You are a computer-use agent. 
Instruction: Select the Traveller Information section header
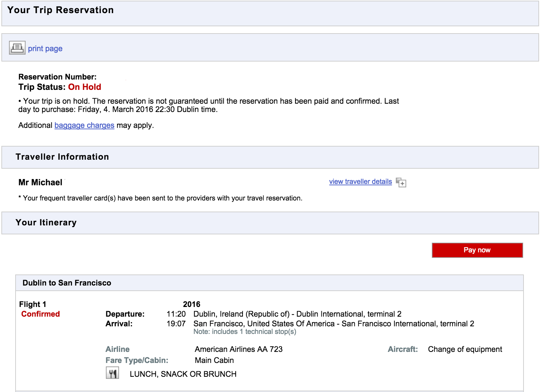pos(62,157)
